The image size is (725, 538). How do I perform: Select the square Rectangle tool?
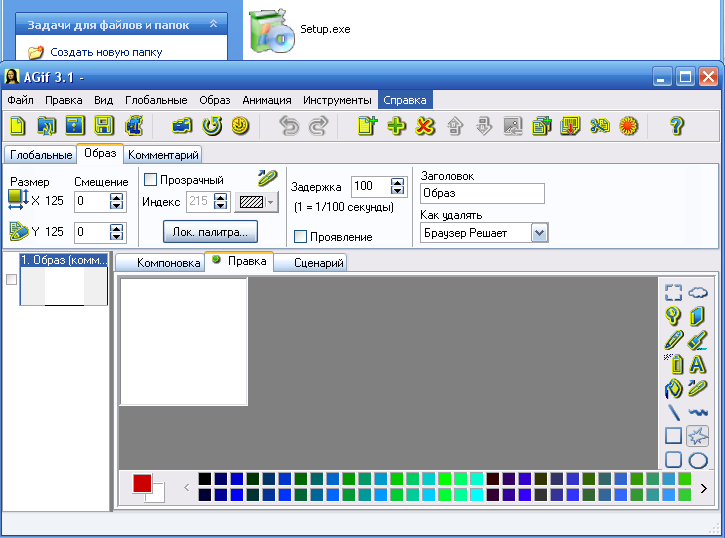673,436
